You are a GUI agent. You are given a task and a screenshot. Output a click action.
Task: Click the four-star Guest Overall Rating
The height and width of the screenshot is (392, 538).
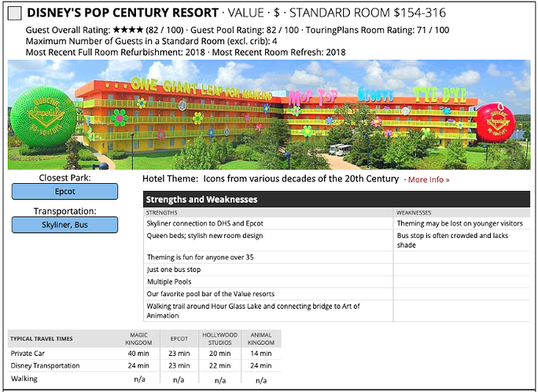point(127,30)
